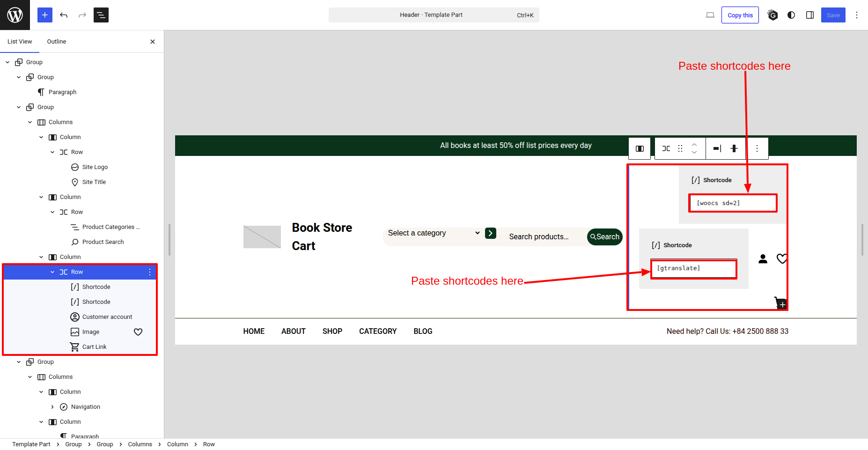The image size is (868, 450).
Task: Open the block inserter plus button
Action: click(45, 15)
